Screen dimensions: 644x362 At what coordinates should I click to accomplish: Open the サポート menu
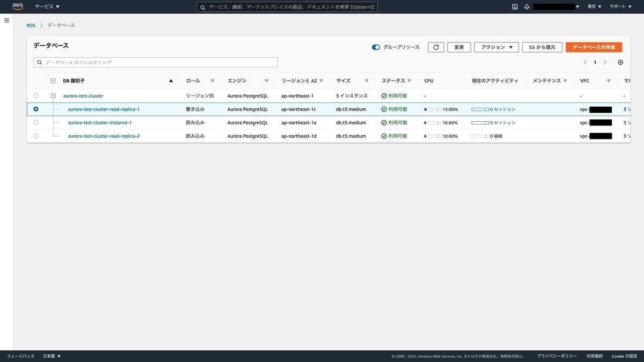coord(620,6)
